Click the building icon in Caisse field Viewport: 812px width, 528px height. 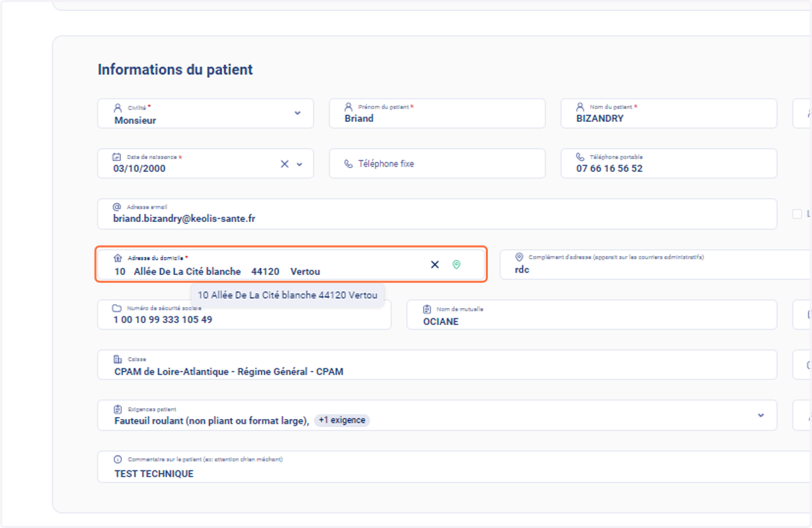(118, 359)
